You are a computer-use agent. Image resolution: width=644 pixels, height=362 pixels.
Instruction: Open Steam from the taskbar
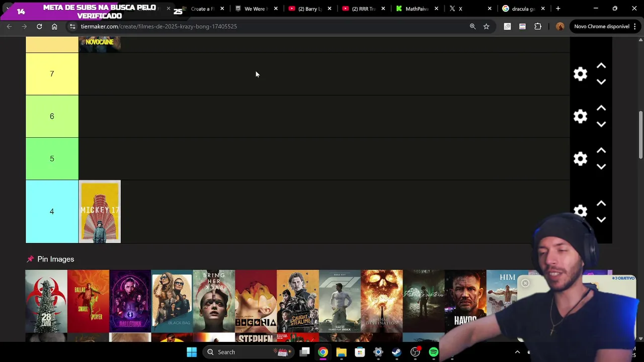pyautogui.click(x=396, y=352)
